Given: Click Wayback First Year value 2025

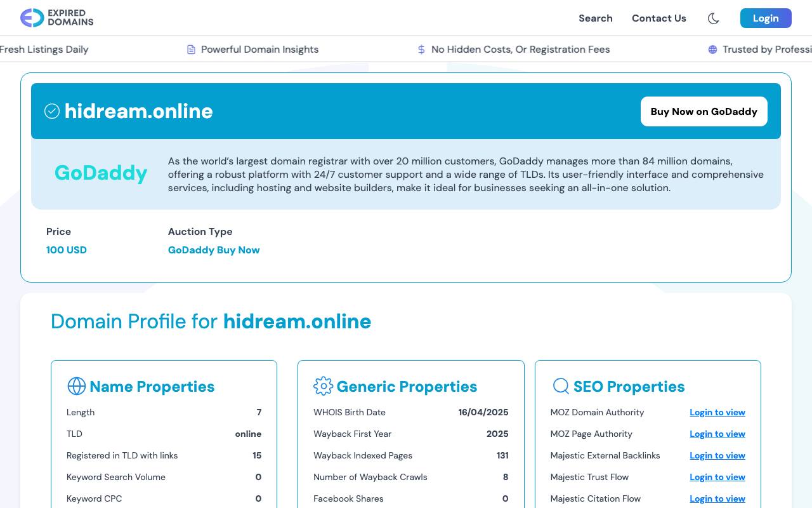Looking at the screenshot, I should (497, 434).
